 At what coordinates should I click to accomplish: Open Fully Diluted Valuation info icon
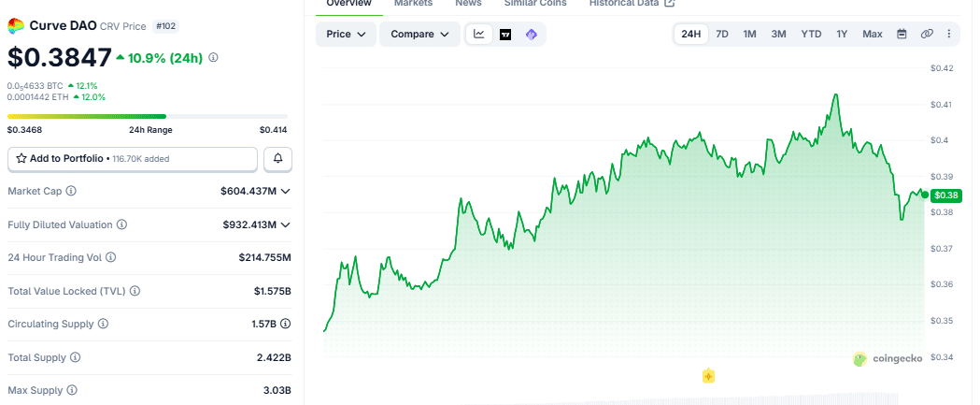click(x=121, y=224)
